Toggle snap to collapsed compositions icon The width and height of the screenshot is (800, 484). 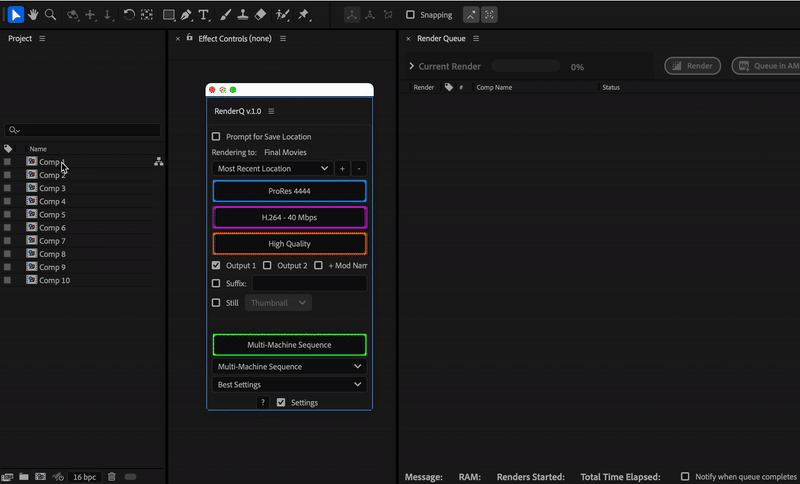[x=489, y=15]
